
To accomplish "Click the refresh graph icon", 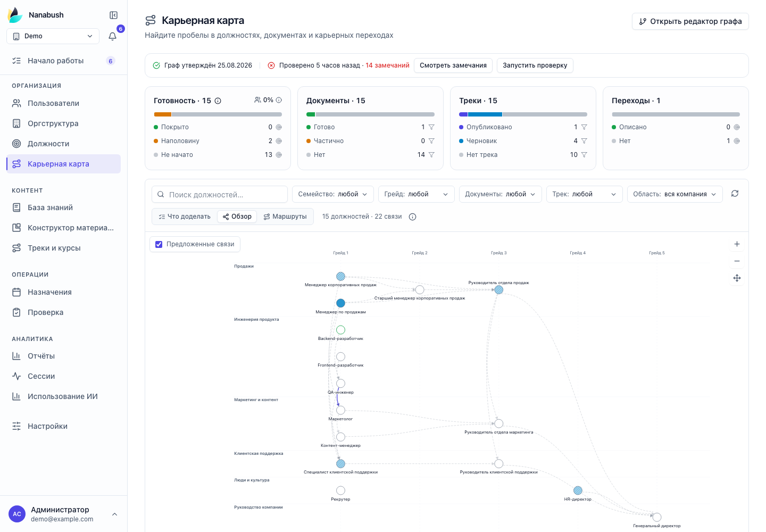I will [x=735, y=194].
